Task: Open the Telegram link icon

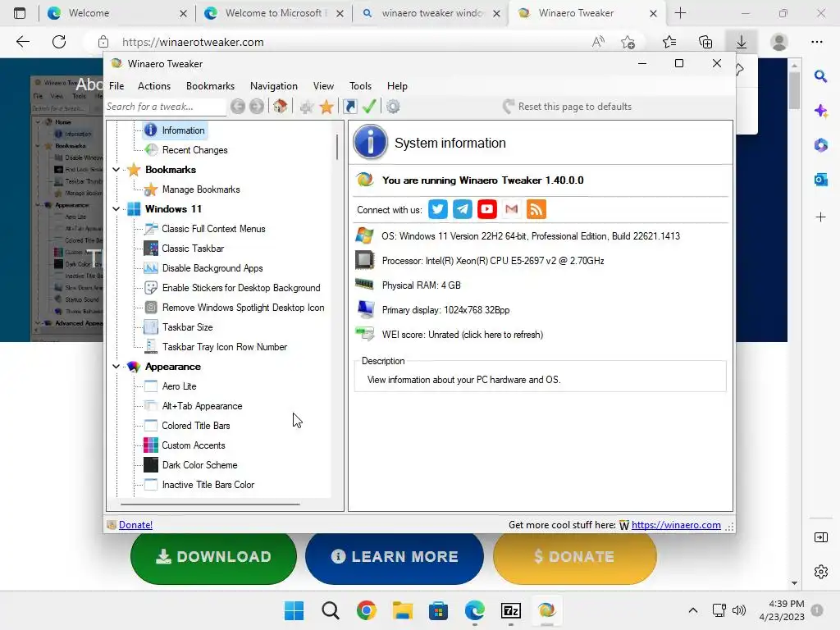Action: coord(463,209)
